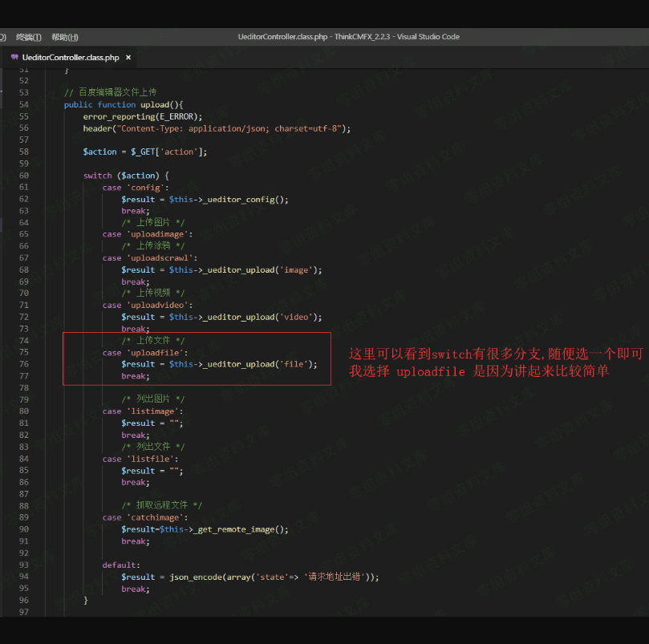
Task: Click the 百度编辑器文件上传 comment line
Action: [x=111, y=93]
